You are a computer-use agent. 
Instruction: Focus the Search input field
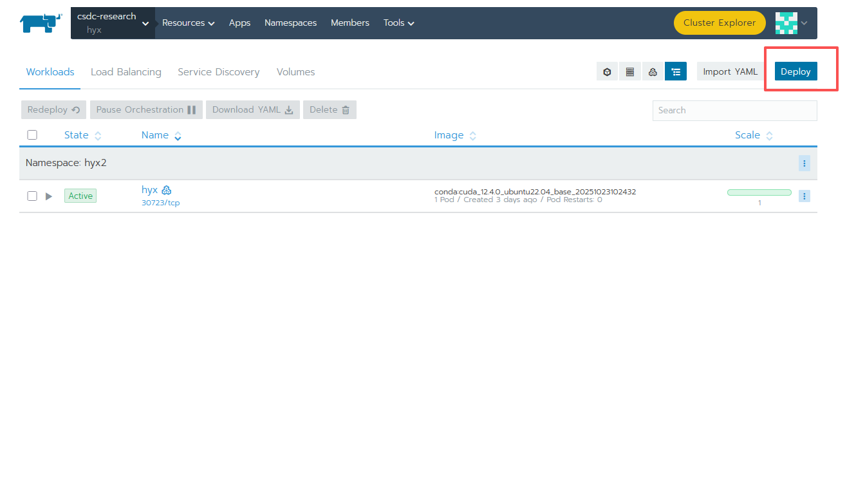[734, 110]
